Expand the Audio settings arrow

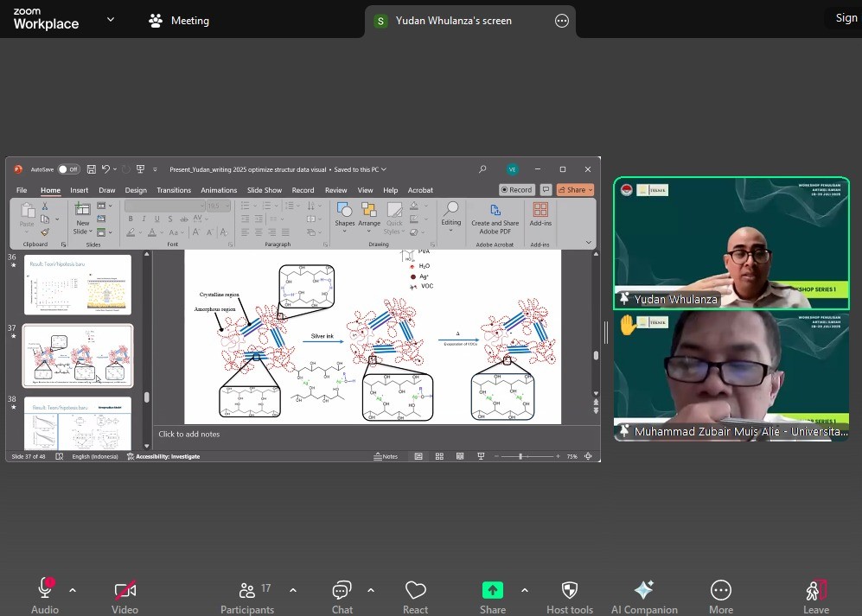pos(73,590)
